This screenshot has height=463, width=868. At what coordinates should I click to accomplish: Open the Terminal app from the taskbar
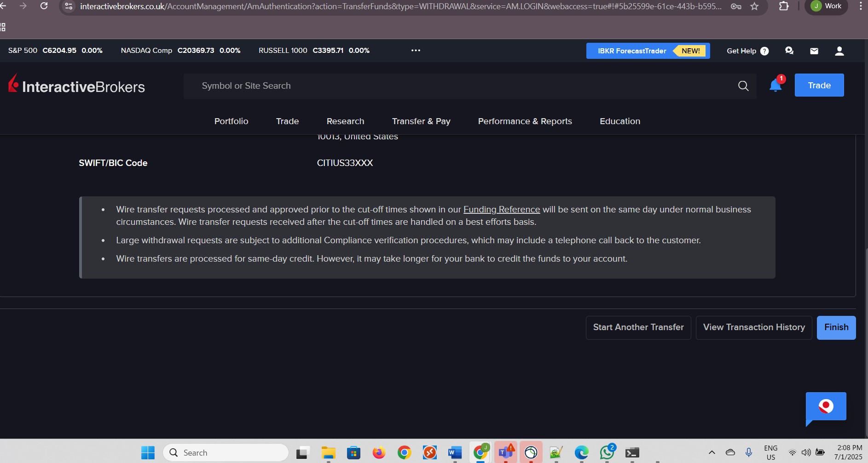click(x=632, y=453)
